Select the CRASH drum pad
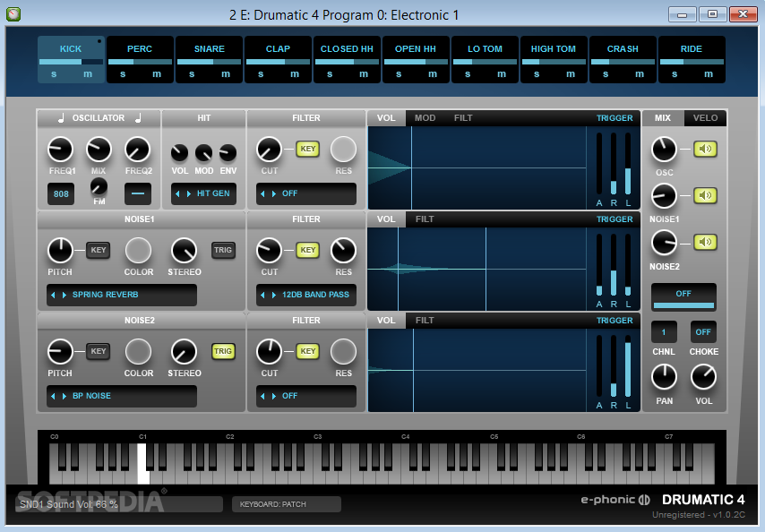The image size is (765, 532). point(623,48)
